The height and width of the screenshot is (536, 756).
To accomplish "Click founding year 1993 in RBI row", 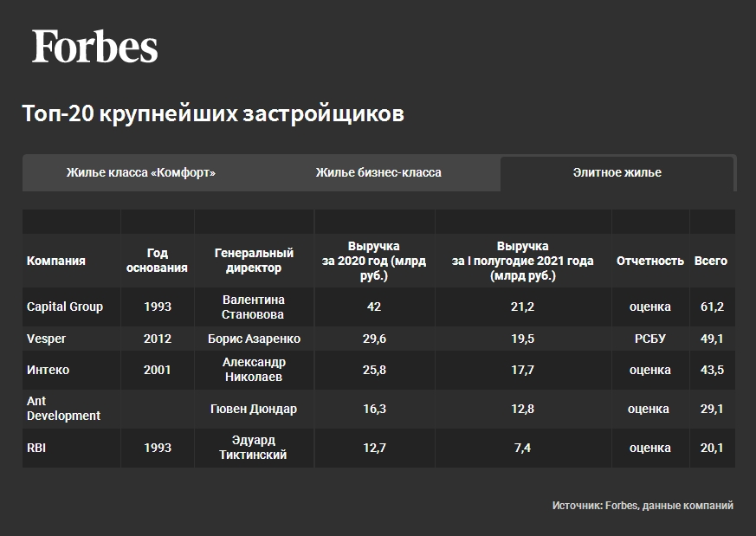I will [x=158, y=448].
